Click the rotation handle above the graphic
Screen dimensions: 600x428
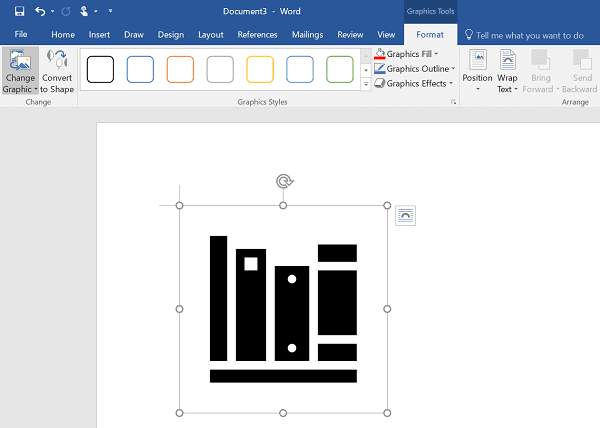284,181
